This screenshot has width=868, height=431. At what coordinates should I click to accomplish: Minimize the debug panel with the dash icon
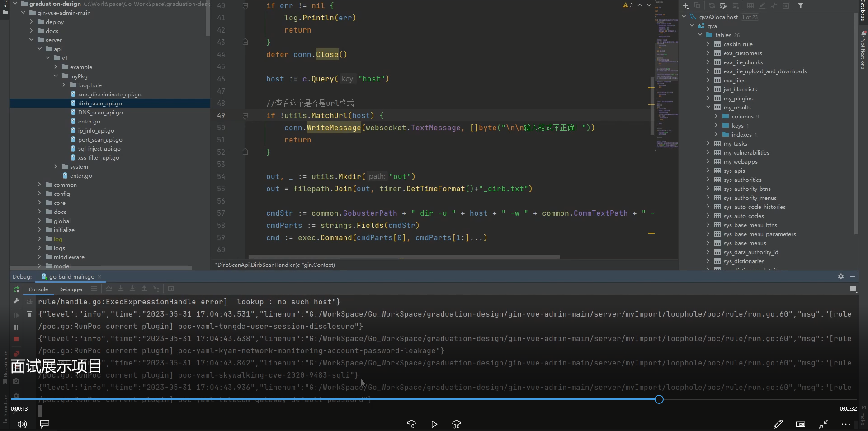[853, 276]
